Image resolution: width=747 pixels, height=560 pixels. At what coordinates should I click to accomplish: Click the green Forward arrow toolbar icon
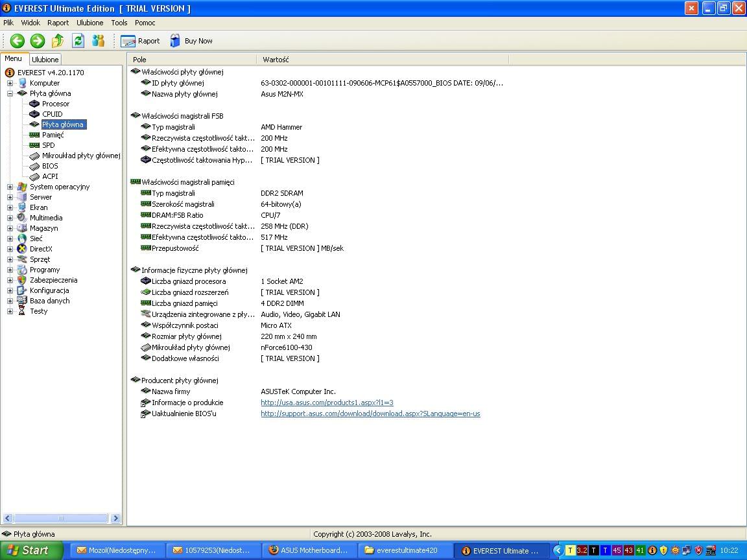[38, 41]
